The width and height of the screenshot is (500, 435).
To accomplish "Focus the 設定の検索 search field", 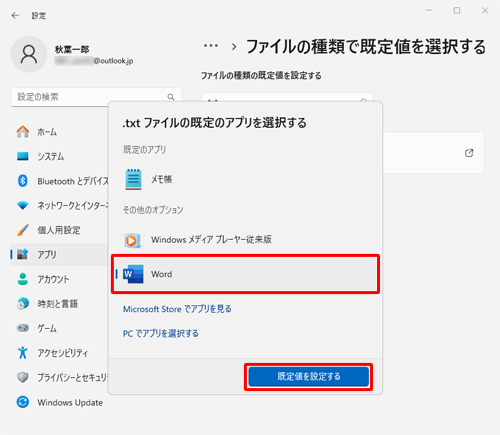I will (96, 97).
